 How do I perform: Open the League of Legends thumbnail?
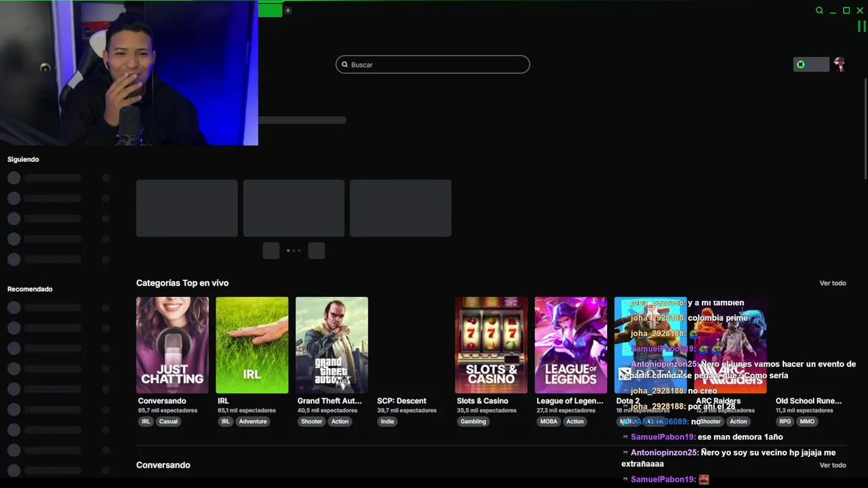pos(571,345)
